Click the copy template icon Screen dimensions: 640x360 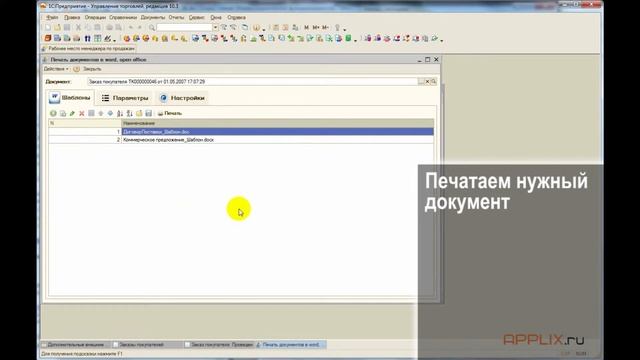pyautogui.click(x=63, y=113)
